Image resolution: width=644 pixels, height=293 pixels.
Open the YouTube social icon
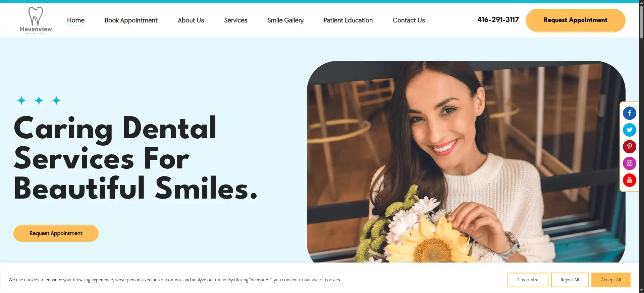tap(629, 180)
